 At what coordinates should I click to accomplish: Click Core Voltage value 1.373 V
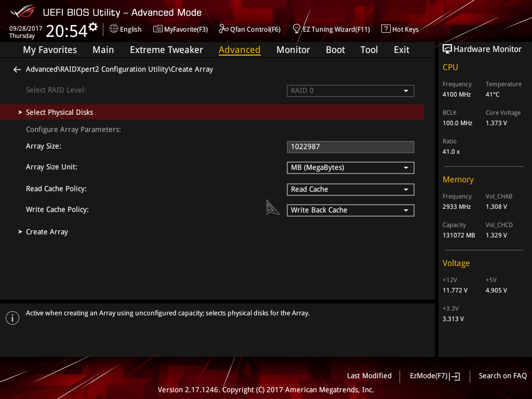[x=496, y=123]
